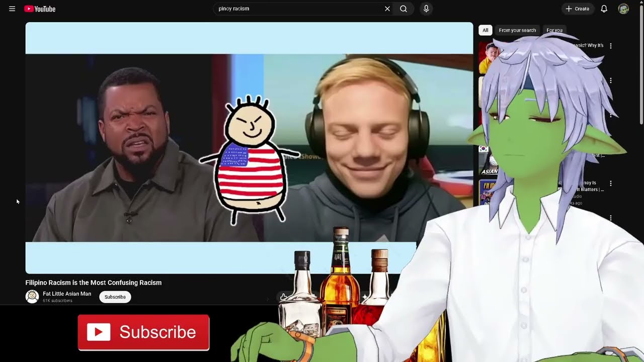
Task: Visit the 'Fat Little Asian Man' channel link
Action: pos(67,294)
